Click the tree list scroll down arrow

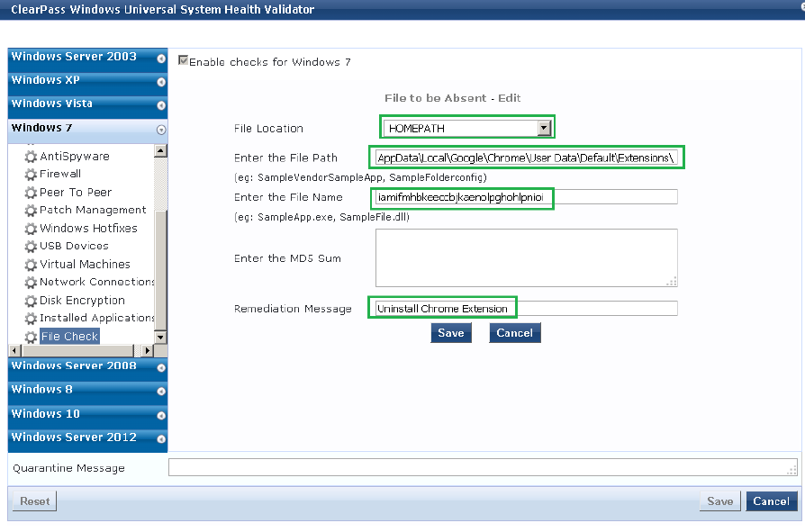[x=160, y=337]
